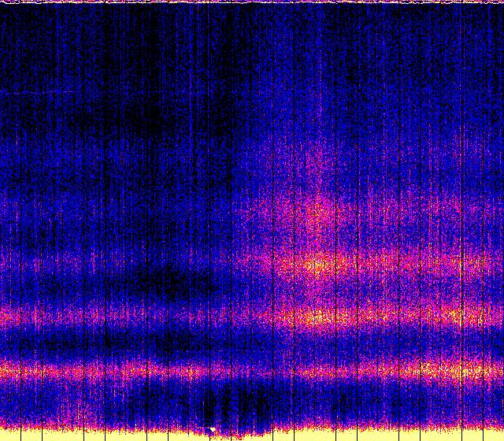The image size is (504, 441).
Task: Click the top-left corner of the spectrogram
Action: tap(2, 2)
